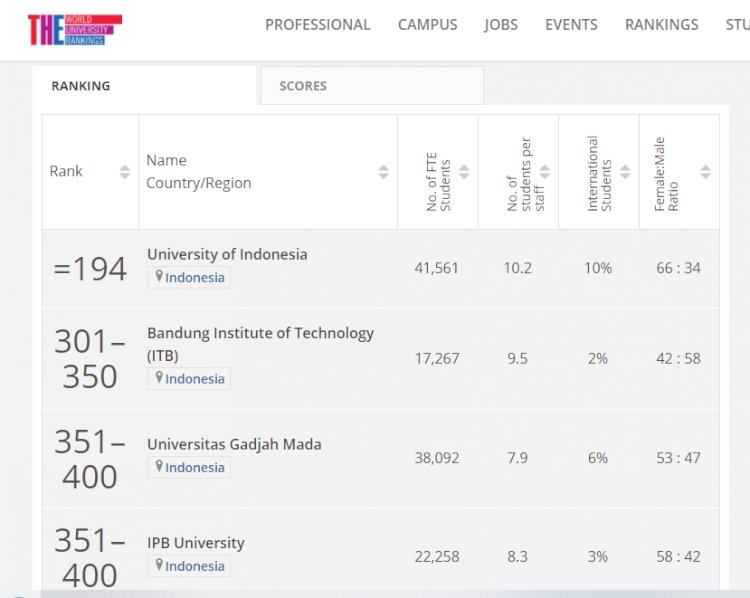Select the 22,258 students value

[x=437, y=556]
